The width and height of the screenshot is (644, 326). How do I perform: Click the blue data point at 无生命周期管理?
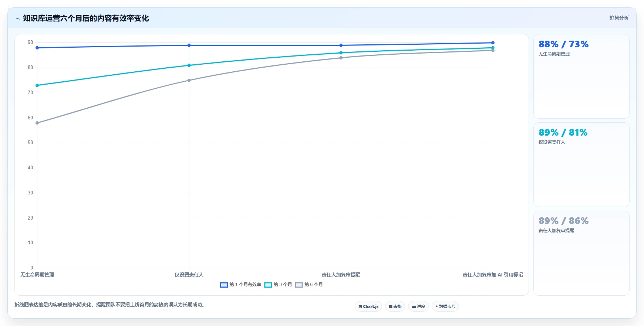[x=37, y=48]
